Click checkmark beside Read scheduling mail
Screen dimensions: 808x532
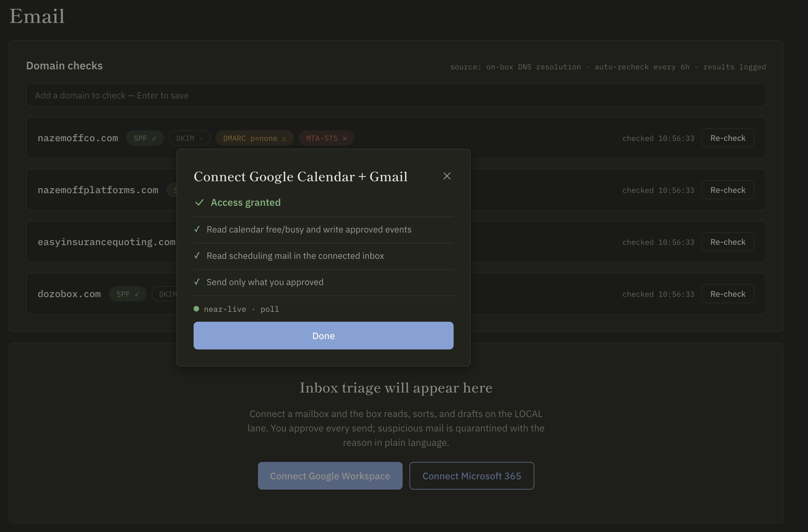coord(197,256)
